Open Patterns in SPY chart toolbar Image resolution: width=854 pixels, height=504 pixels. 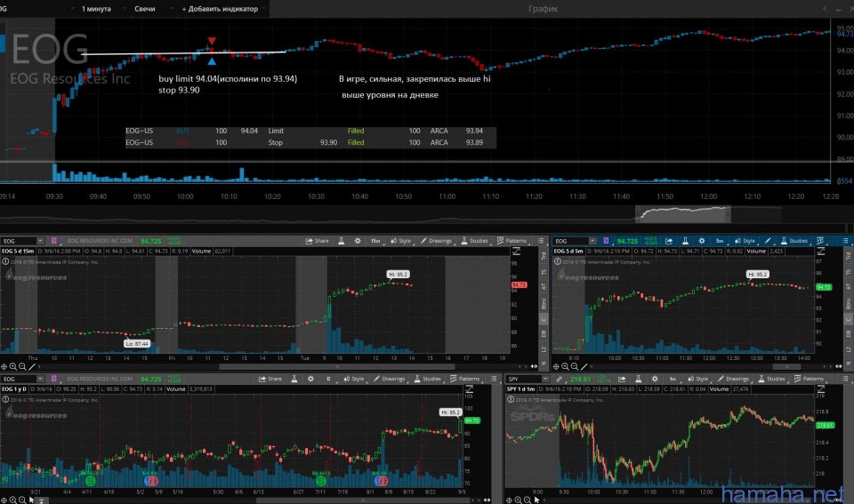click(x=809, y=379)
